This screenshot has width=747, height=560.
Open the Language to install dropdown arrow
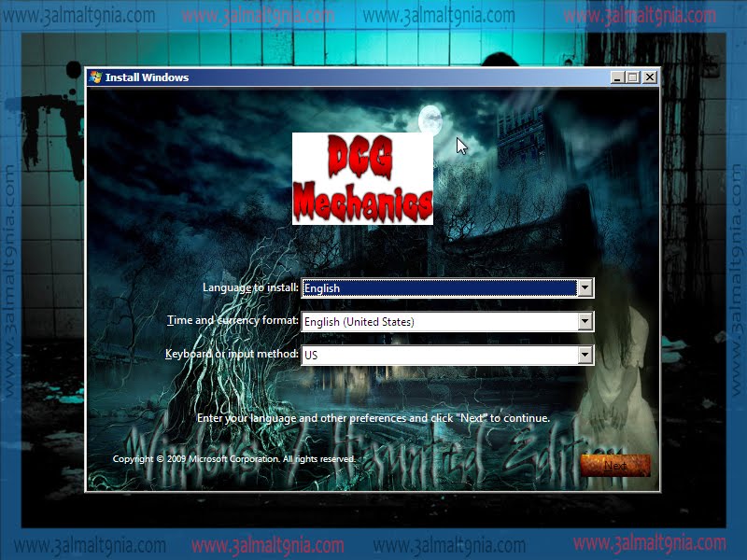(x=585, y=288)
